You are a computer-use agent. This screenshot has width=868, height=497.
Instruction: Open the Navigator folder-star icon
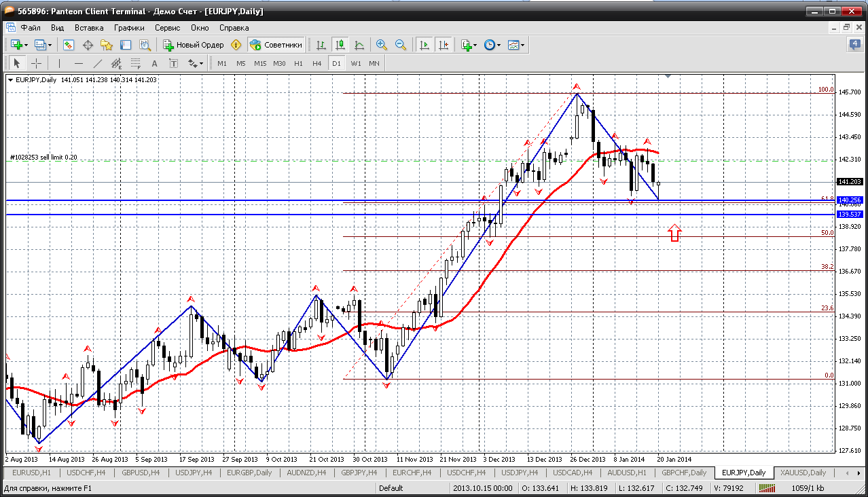(x=107, y=45)
